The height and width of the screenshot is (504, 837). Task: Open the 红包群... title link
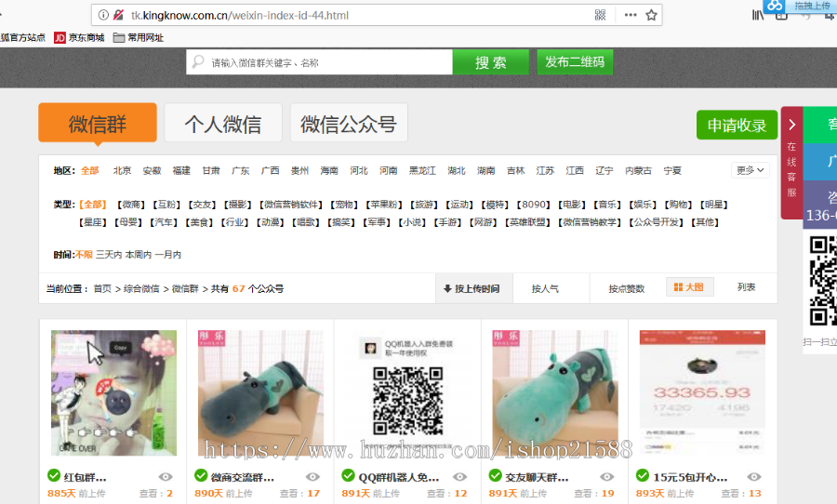point(85,477)
